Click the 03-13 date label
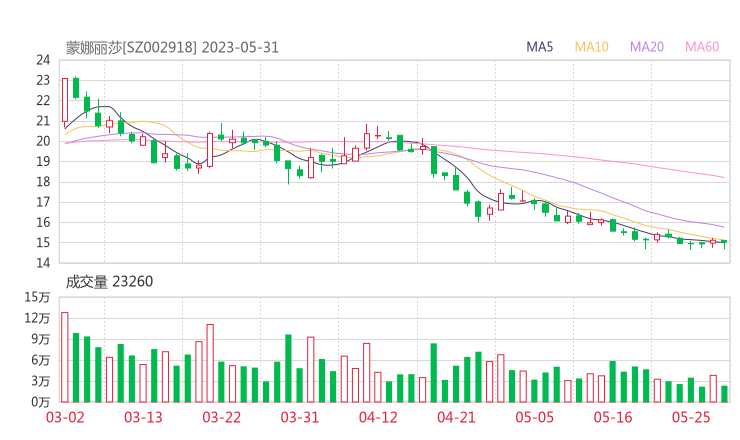The image size is (740, 440). pyautogui.click(x=143, y=417)
